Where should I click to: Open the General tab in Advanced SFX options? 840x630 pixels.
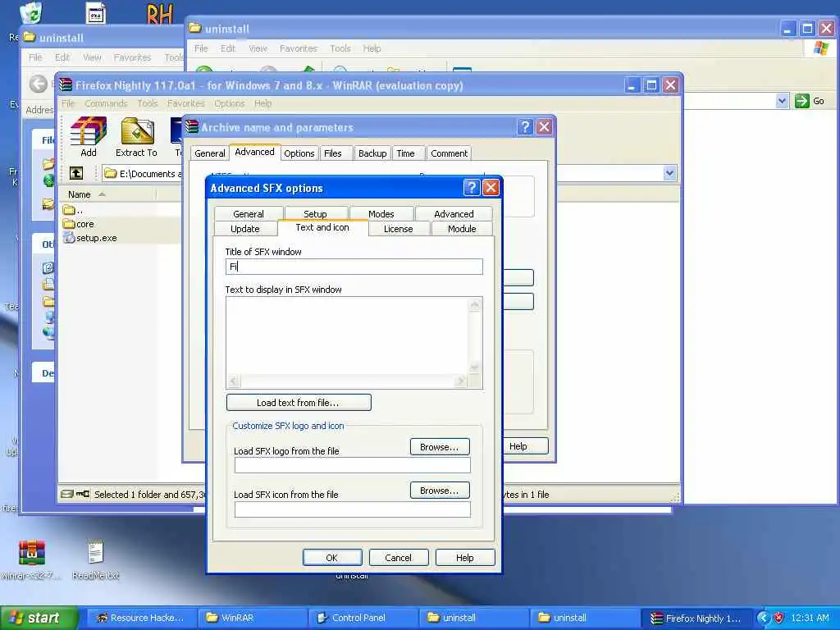pos(249,214)
